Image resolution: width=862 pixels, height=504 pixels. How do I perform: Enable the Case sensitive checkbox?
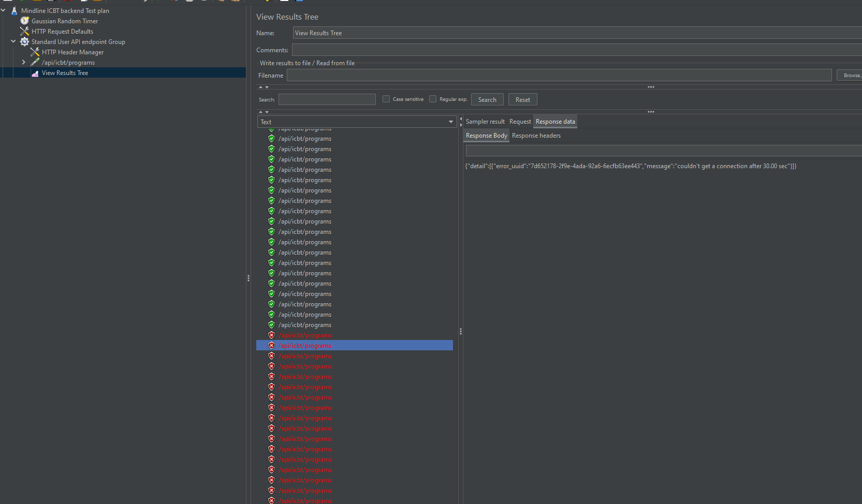[386, 99]
